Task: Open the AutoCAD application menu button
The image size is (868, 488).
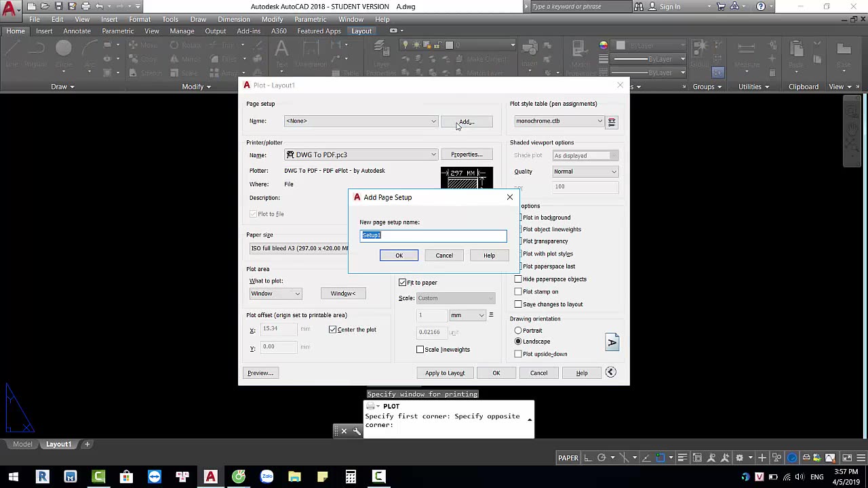Action: pos(9,9)
